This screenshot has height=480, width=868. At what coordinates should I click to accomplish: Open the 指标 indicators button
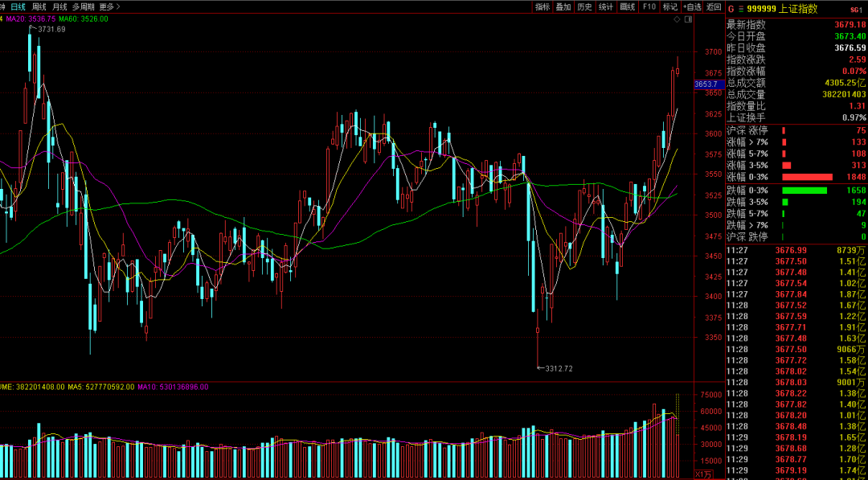tap(542, 6)
